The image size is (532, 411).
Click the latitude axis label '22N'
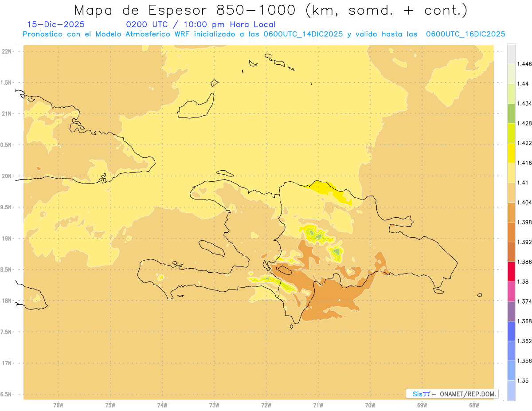pos(7,51)
